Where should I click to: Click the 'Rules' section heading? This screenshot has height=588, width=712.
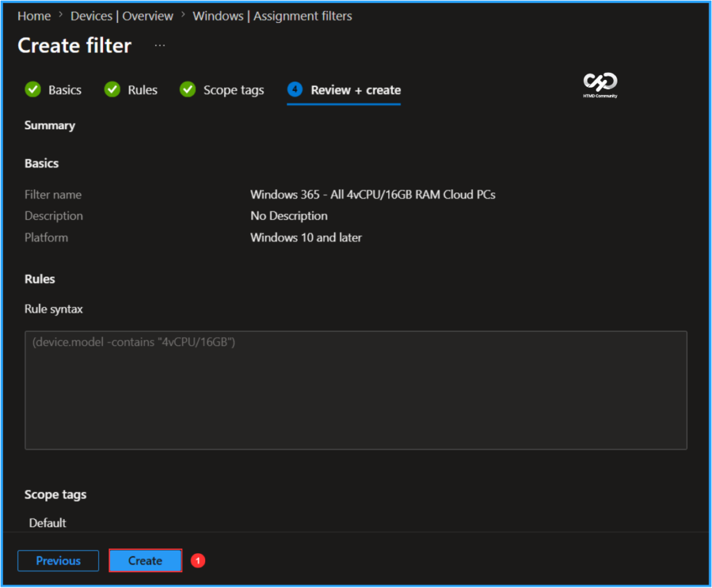coord(40,279)
